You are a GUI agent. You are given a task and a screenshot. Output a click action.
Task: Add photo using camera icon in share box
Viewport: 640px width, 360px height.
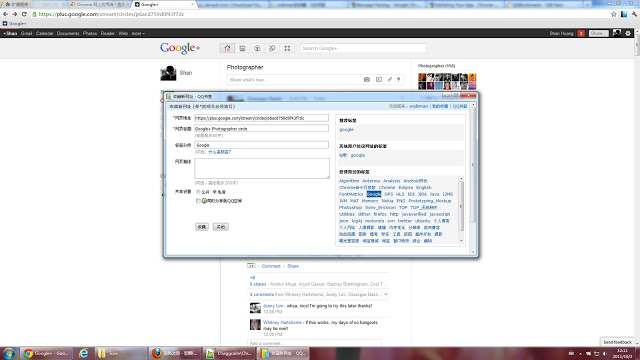pyautogui.click(x=367, y=80)
